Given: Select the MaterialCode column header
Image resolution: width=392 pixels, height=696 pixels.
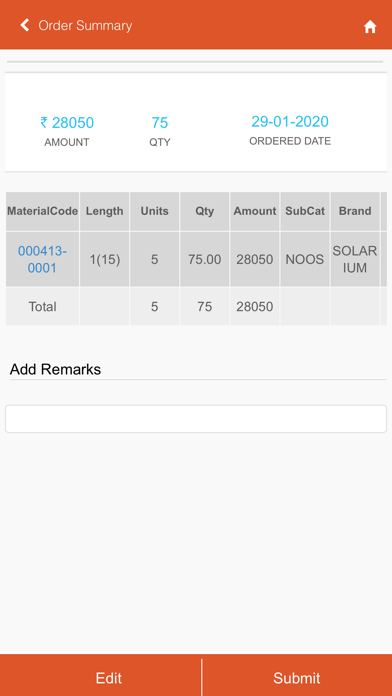Looking at the screenshot, I should click(42, 211).
